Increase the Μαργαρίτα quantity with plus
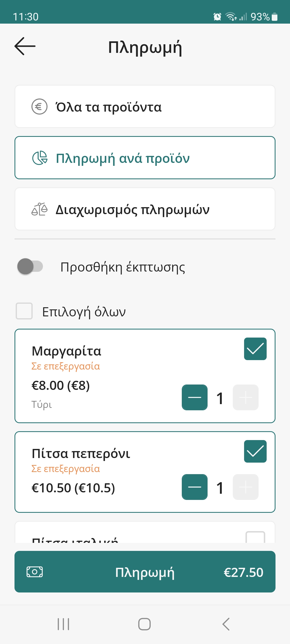The image size is (290, 644). tap(245, 397)
